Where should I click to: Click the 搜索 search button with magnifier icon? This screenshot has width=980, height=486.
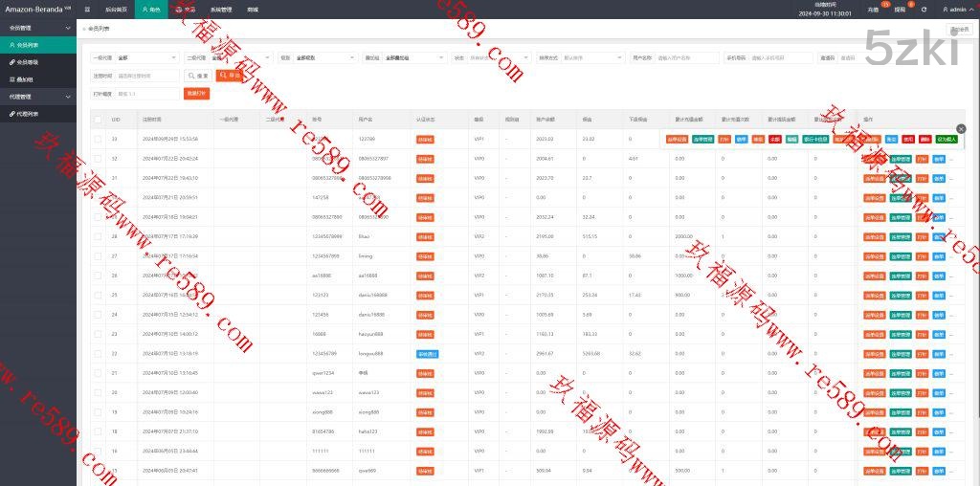(198, 76)
